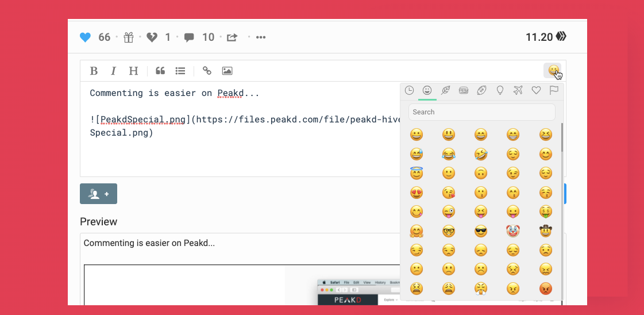The image size is (644, 315).
Task: Pick the red angry face emoji
Action: (x=546, y=289)
